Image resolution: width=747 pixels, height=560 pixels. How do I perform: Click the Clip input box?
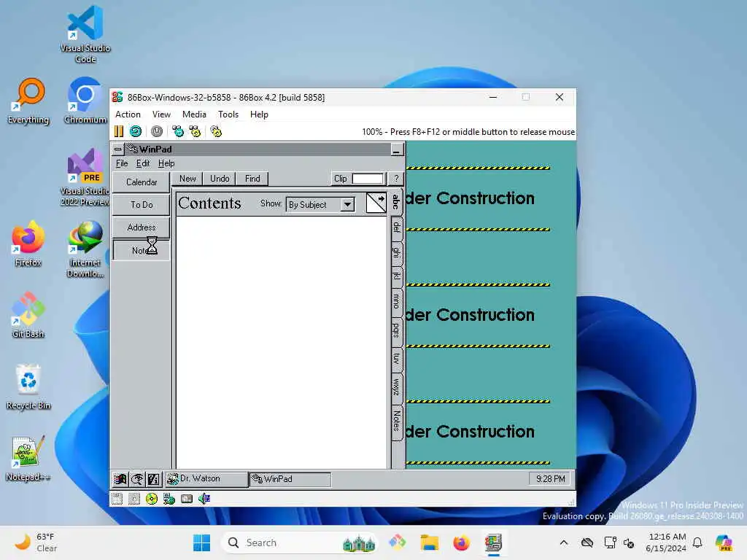tap(368, 179)
